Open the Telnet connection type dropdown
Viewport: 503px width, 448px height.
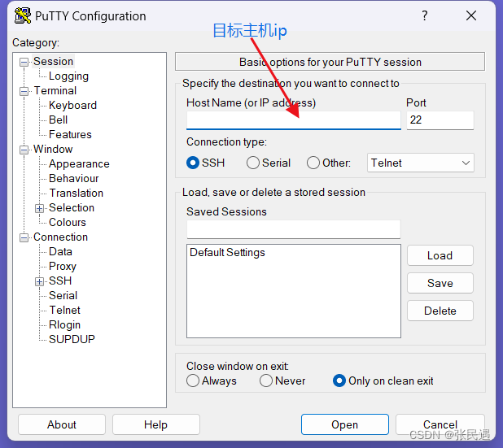pos(421,163)
